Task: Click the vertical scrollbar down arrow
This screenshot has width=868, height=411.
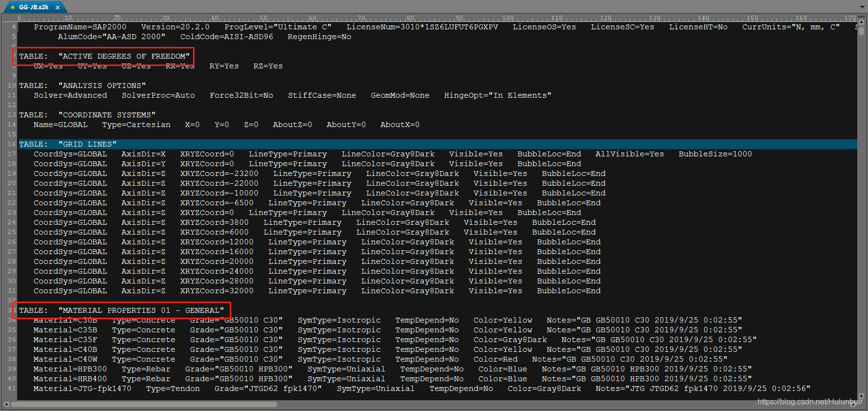Action: click(862, 396)
